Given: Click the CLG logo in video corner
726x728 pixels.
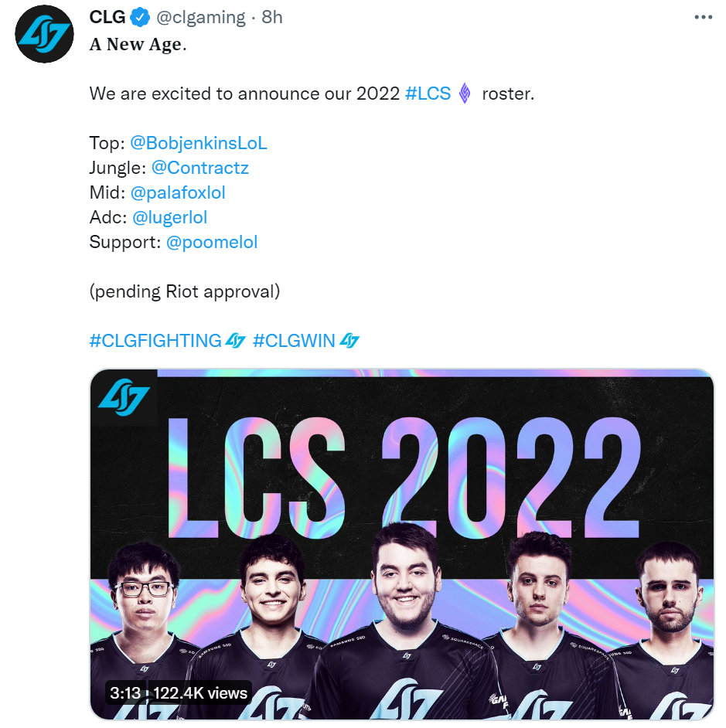Looking at the screenshot, I should tap(124, 397).
